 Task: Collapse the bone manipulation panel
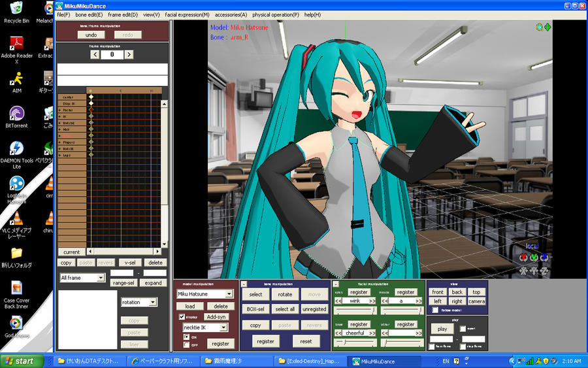244,284
